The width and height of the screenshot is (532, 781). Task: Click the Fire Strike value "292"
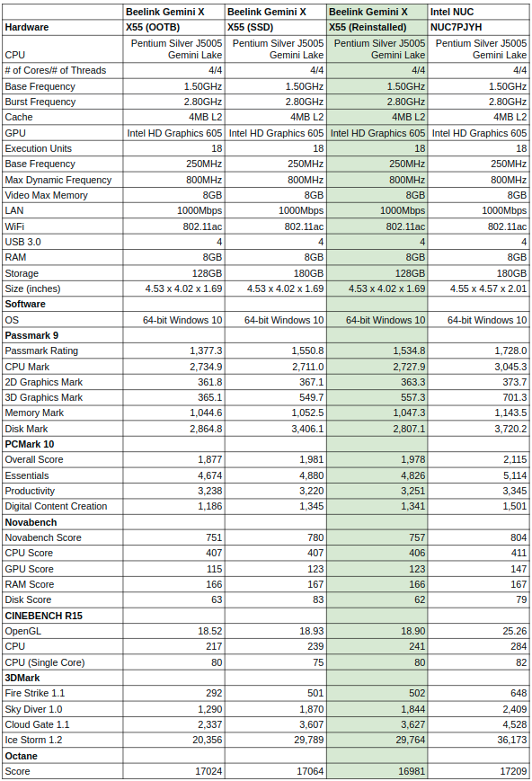(214, 693)
